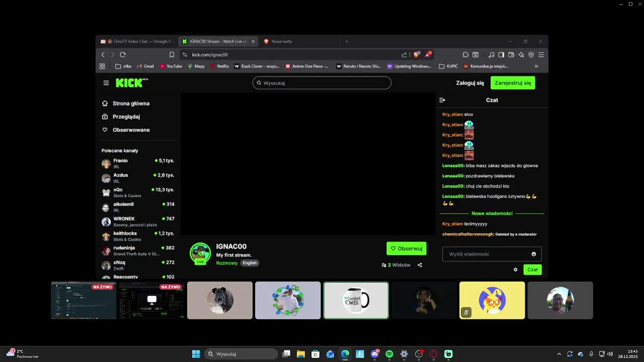Go to Strona główna in sidebar

pos(126,104)
